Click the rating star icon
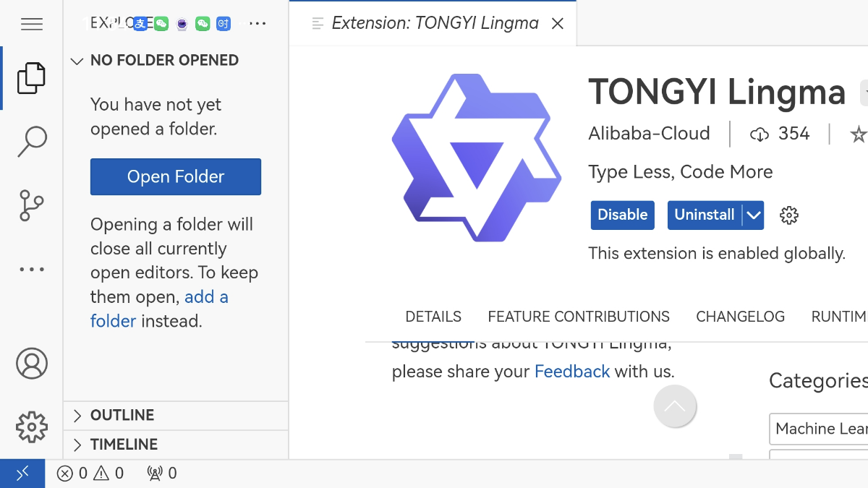 [859, 134]
